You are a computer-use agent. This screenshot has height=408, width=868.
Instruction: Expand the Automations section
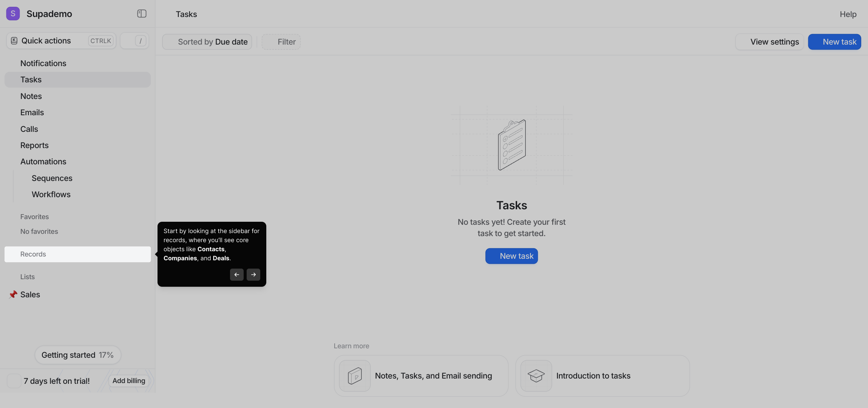[43, 162]
